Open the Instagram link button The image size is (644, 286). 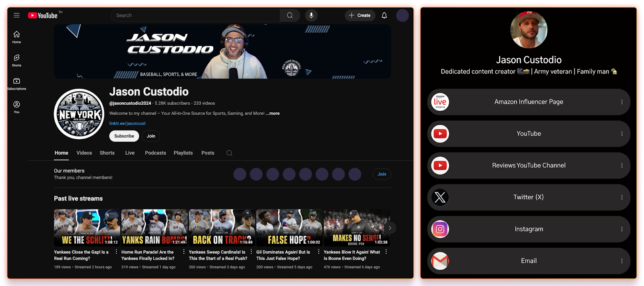529,229
